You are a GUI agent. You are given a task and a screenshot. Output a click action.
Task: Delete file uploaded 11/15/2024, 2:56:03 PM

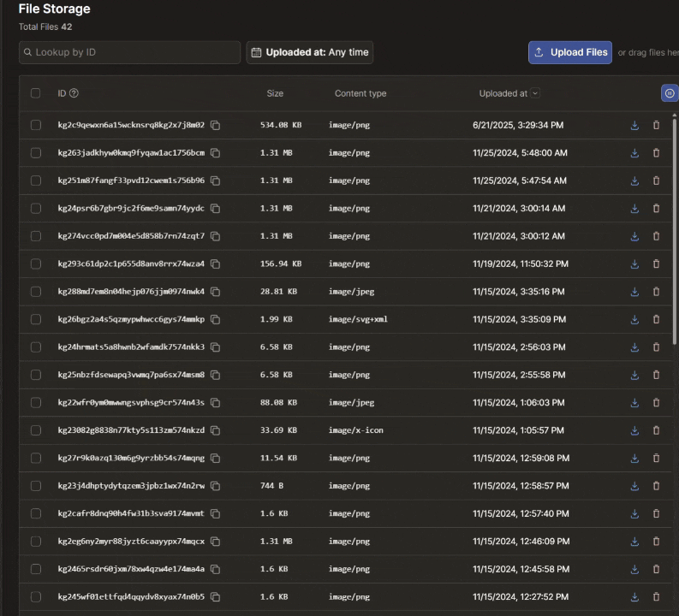tap(656, 347)
